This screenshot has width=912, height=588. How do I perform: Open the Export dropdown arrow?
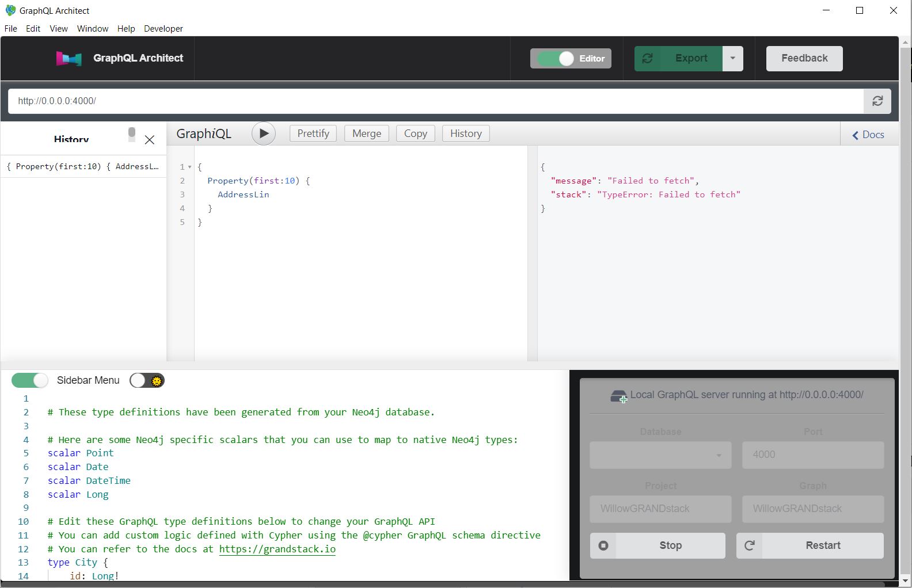click(732, 59)
